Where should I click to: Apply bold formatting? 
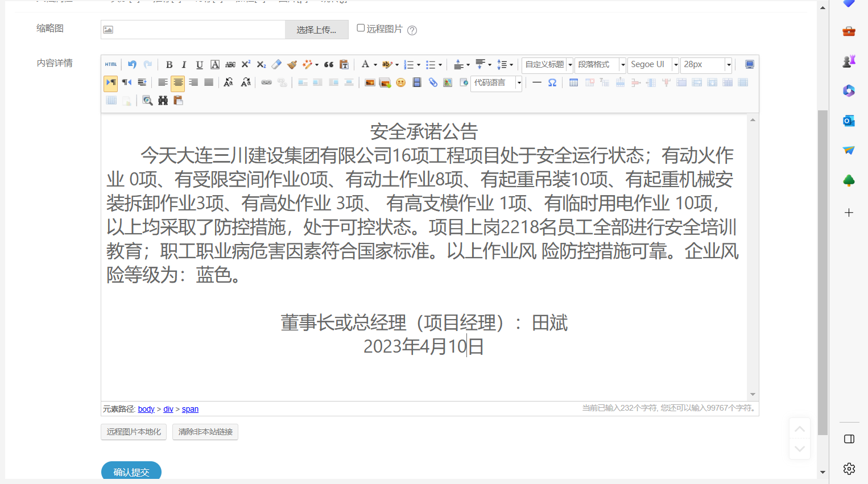click(x=169, y=64)
